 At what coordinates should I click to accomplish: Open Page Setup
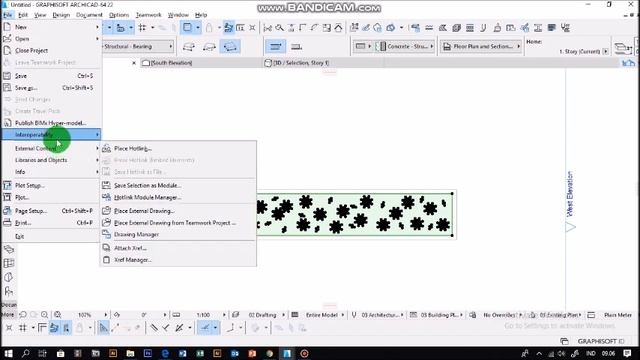coord(51,211)
